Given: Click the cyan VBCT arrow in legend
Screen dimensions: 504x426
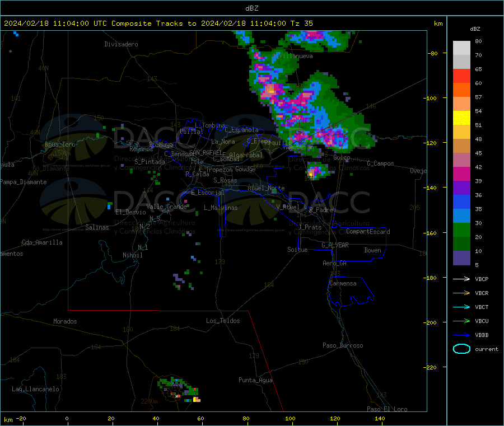Looking at the screenshot, I should point(461,307).
